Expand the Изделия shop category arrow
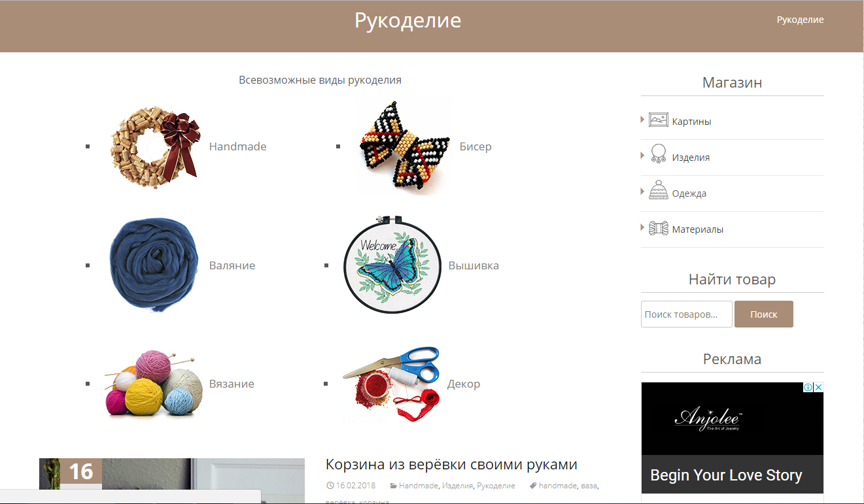864x504 pixels. coord(643,156)
